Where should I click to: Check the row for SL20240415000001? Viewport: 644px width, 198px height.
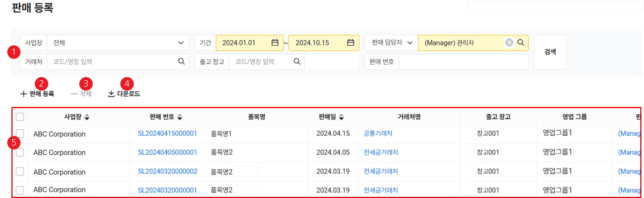(20, 134)
